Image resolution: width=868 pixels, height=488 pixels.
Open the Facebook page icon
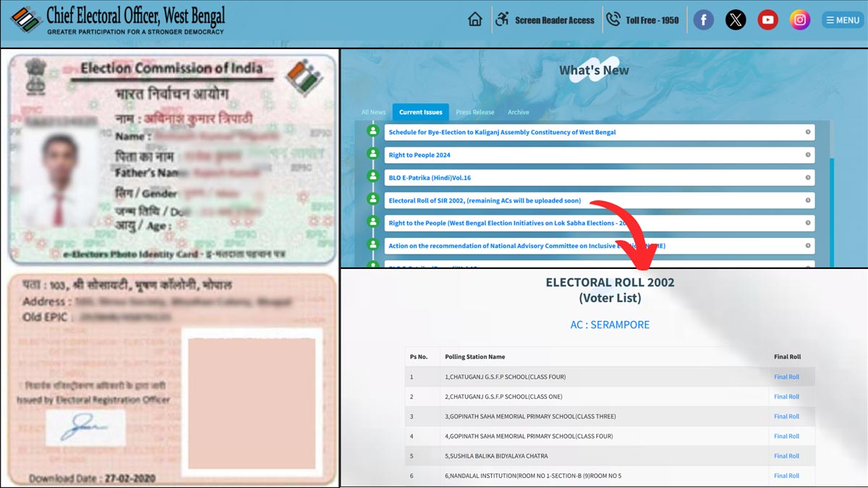pos(704,20)
